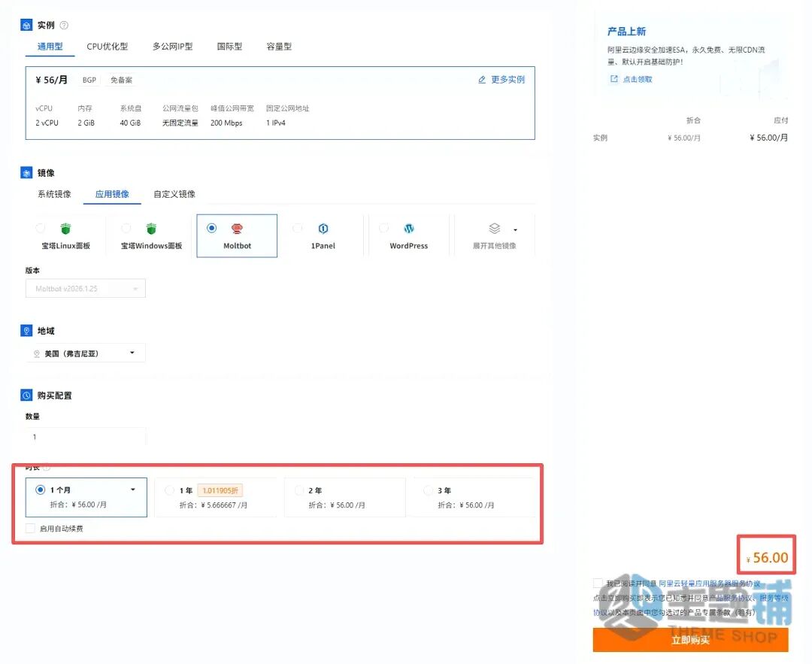Click the 购买配置 section clock icon

coord(26,396)
